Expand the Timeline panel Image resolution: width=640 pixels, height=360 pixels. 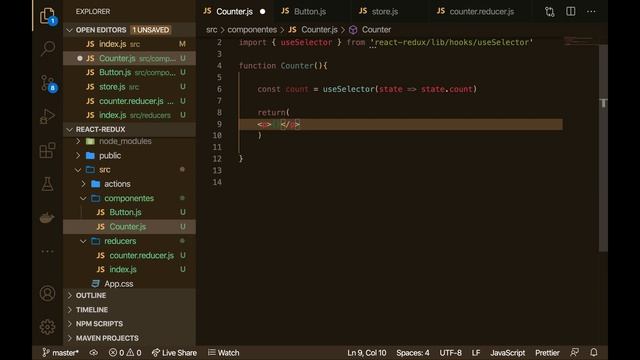pyautogui.click(x=129, y=310)
